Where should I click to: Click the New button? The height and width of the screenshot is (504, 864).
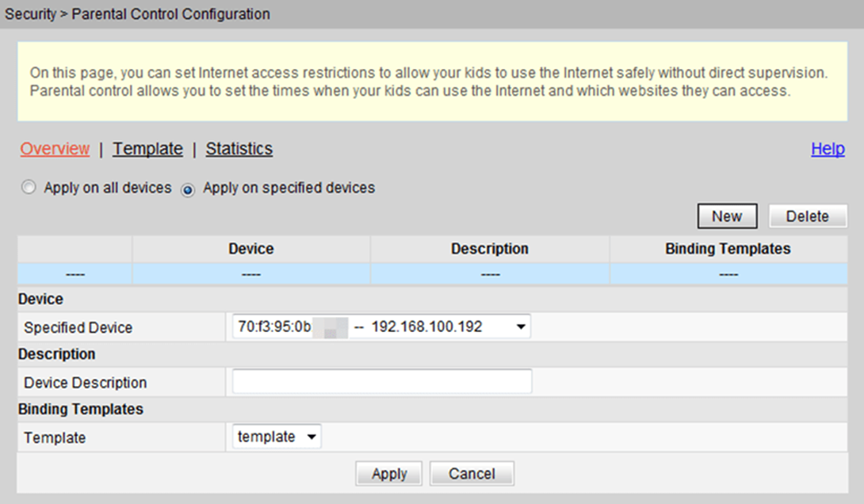[x=728, y=216]
